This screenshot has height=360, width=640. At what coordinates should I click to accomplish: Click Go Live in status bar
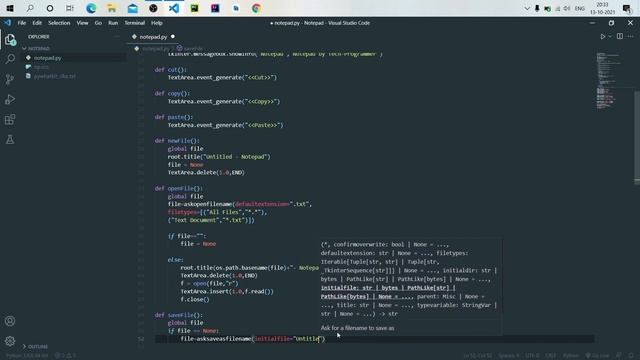(597, 356)
